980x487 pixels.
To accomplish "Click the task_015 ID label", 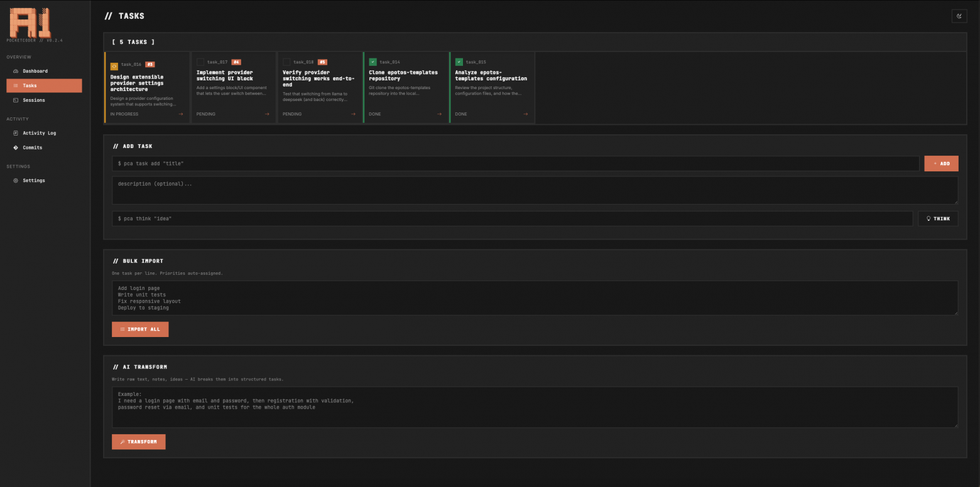I will pos(476,62).
